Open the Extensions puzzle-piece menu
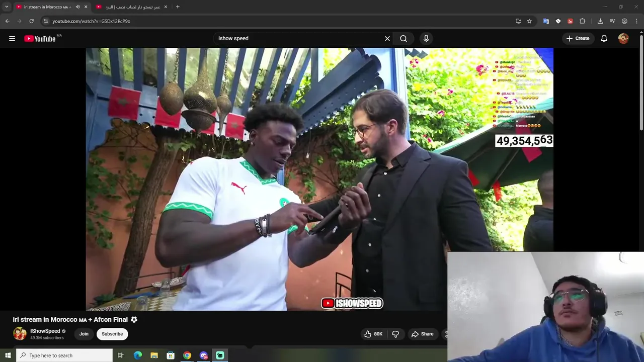This screenshot has height=362, width=644. pos(583,21)
